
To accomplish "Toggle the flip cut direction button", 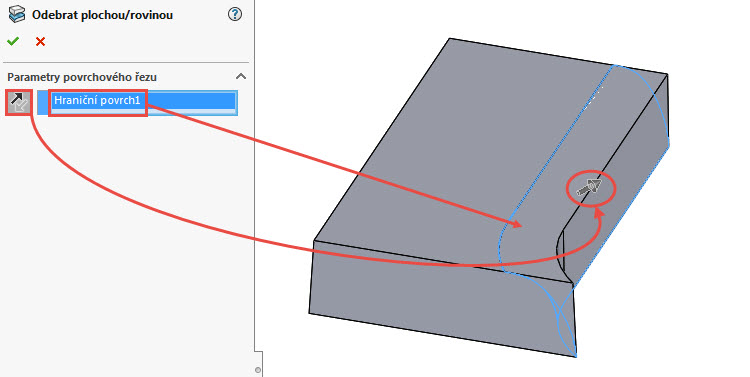I will (x=19, y=102).
